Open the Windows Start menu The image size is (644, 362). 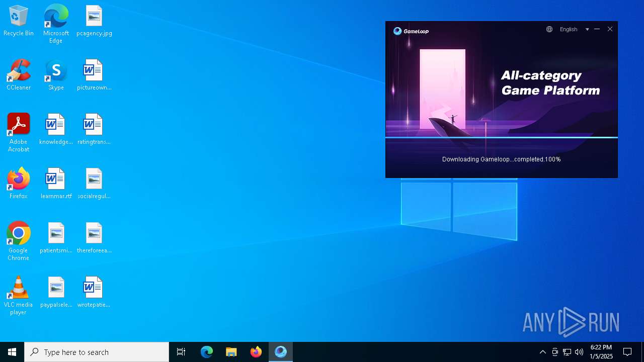click(x=12, y=352)
